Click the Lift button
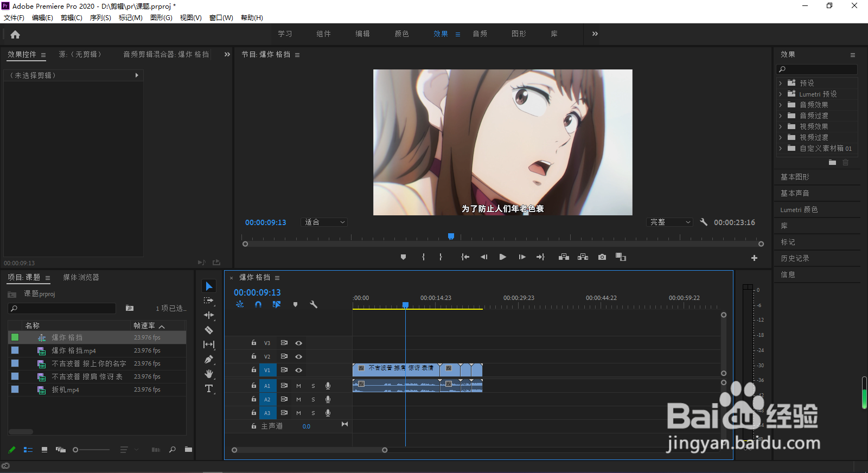Image resolution: width=868 pixels, height=473 pixels. click(564, 257)
